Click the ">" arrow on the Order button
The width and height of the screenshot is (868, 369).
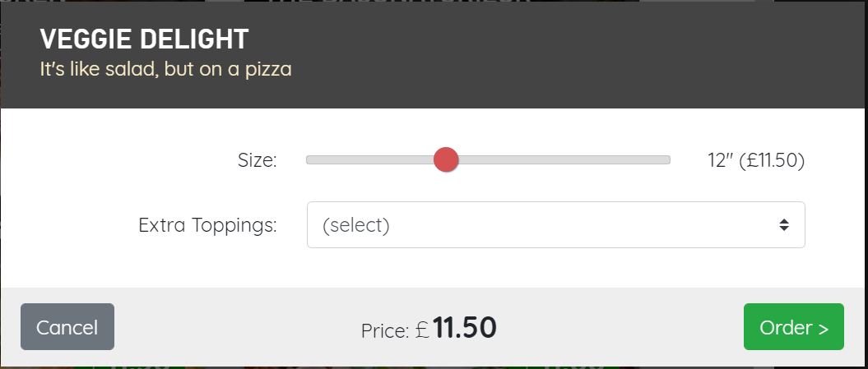[x=823, y=328]
